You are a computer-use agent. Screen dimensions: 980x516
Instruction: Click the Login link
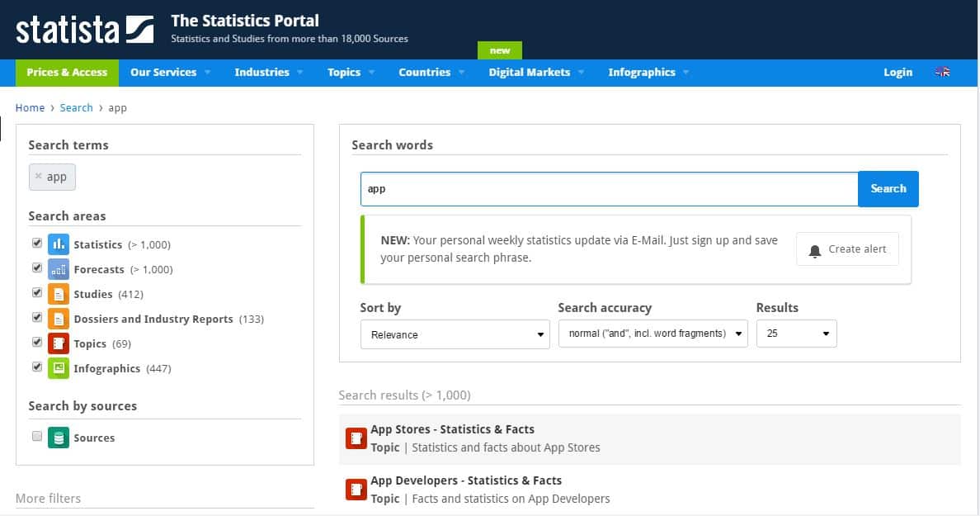pos(898,73)
